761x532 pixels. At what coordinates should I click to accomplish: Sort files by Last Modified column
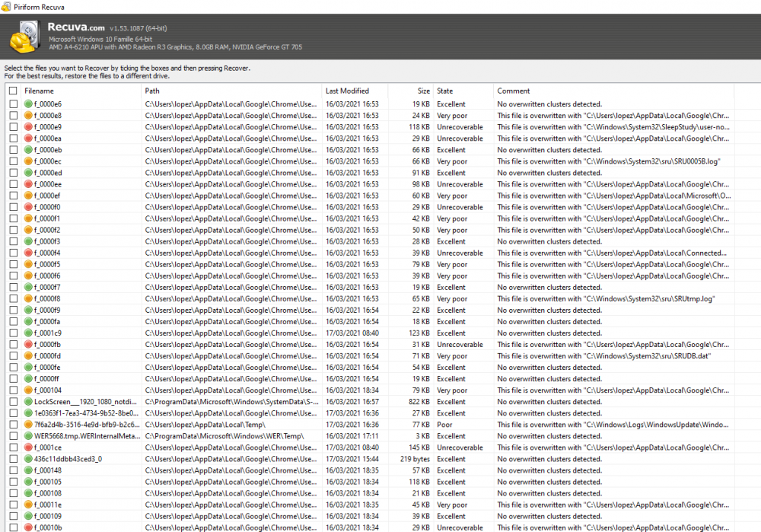click(x=347, y=91)
